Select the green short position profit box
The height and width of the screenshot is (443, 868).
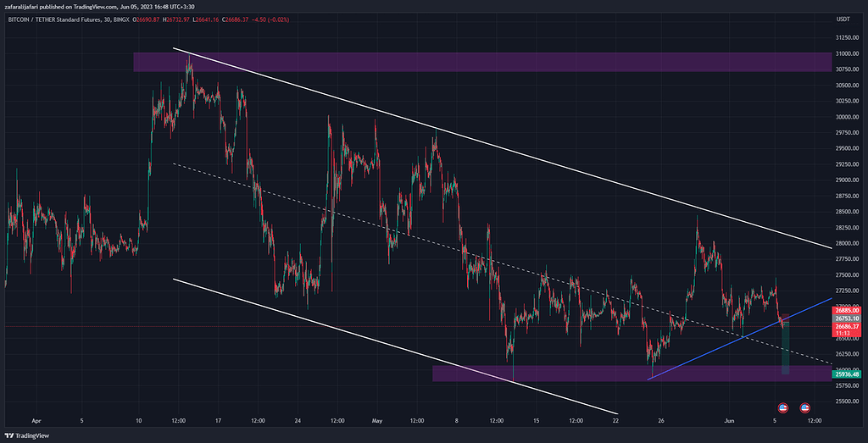(x=785, y=350)
